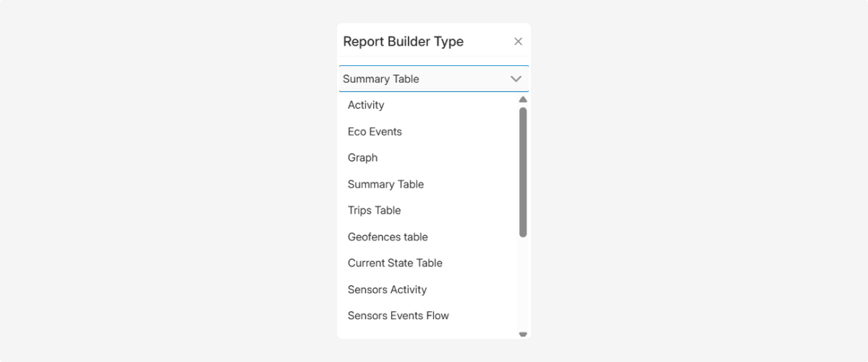Click the Report Builder Type title text
The width and height of the screenshot is (868, 362).
coord(403,41)
